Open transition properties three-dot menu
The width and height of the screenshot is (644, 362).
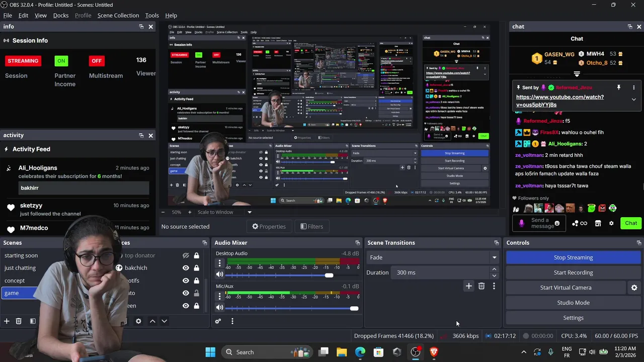[x=494, y=286]
